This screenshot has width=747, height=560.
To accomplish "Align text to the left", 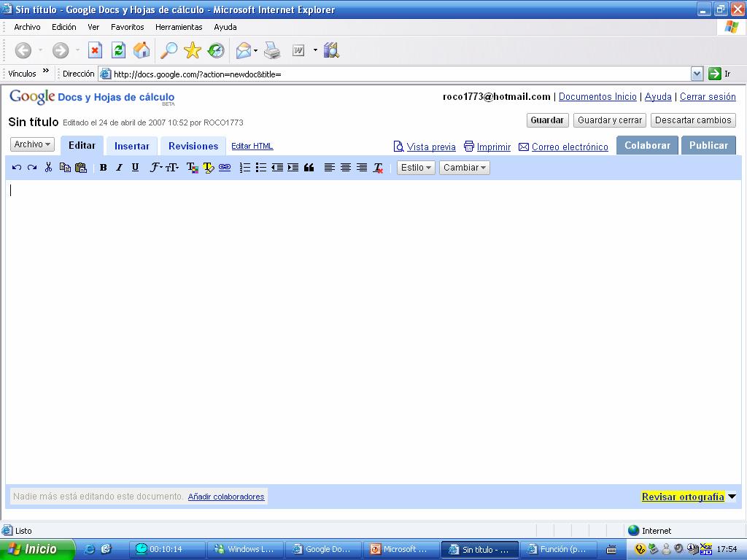I will point(329,168).
